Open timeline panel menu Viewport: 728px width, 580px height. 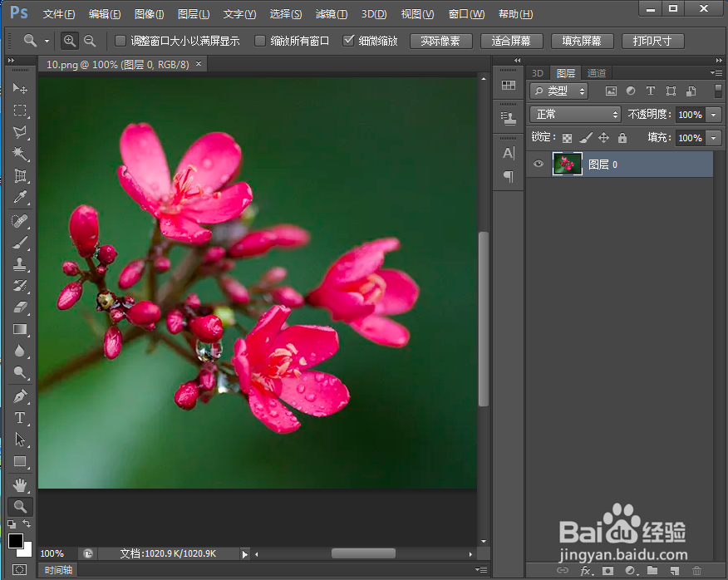[481, 569]
